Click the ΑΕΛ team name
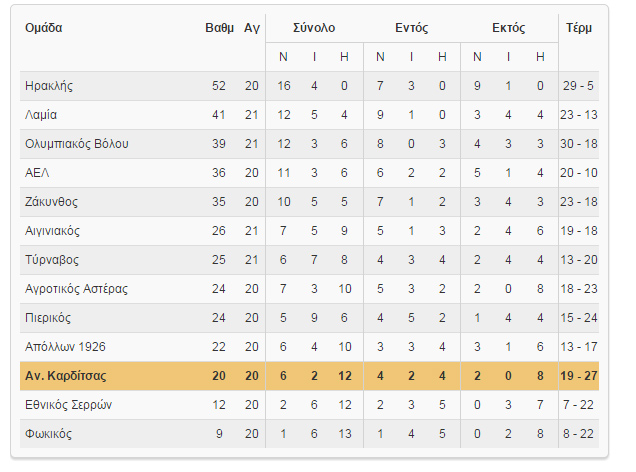 [x=37, y=173]
